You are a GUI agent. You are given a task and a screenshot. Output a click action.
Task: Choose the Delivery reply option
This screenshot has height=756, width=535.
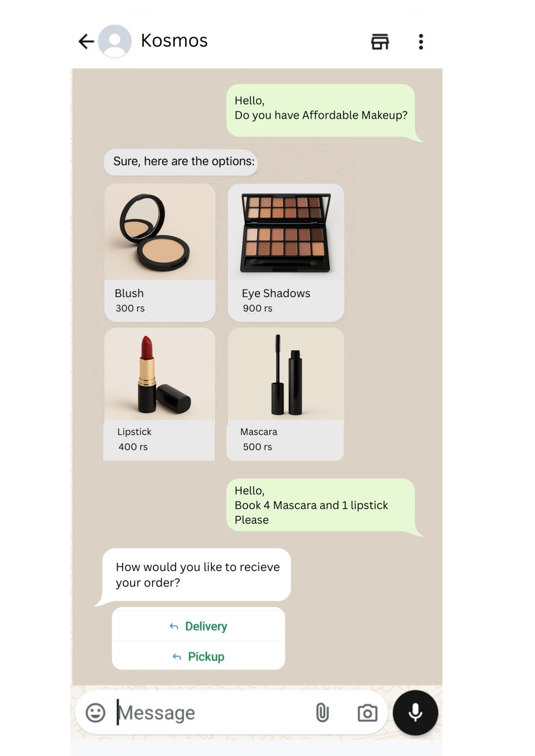click(x=199, y=626)
